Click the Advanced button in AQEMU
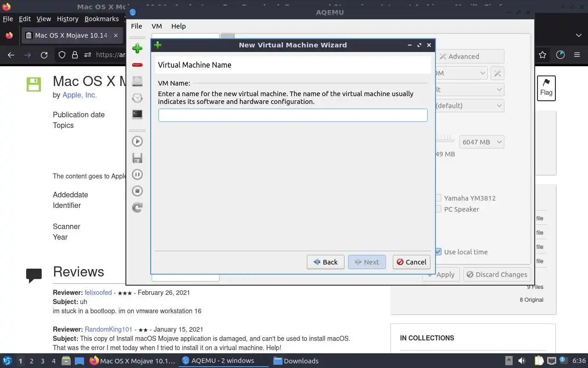 click(469, 57)
